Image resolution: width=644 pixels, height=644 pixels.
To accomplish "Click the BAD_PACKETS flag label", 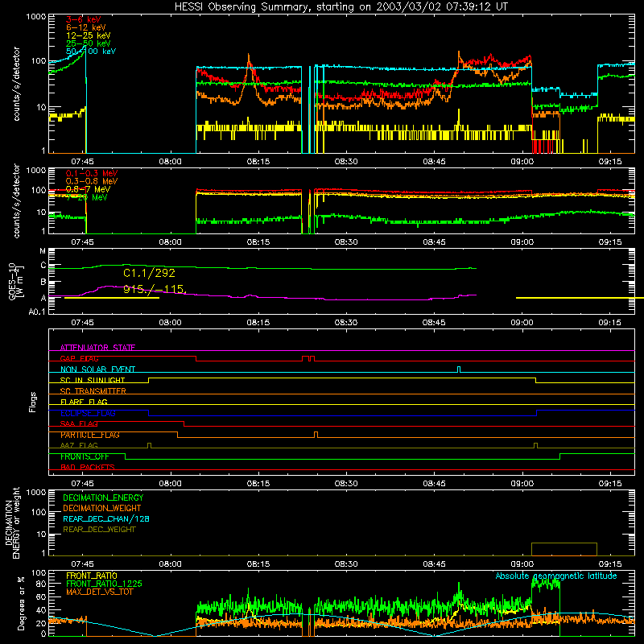I will pos(88,467).
